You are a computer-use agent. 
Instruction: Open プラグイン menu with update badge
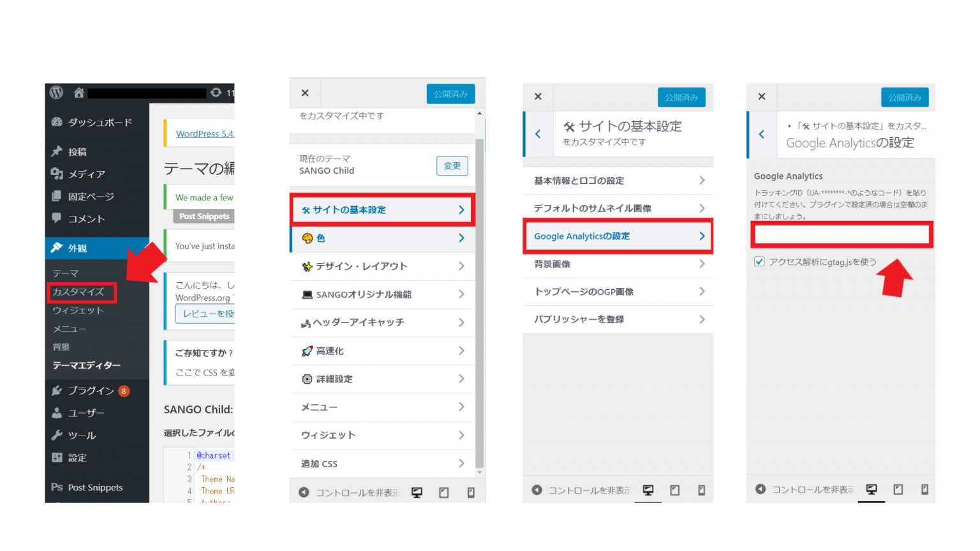pyautogui.click(x=97, y=390)
